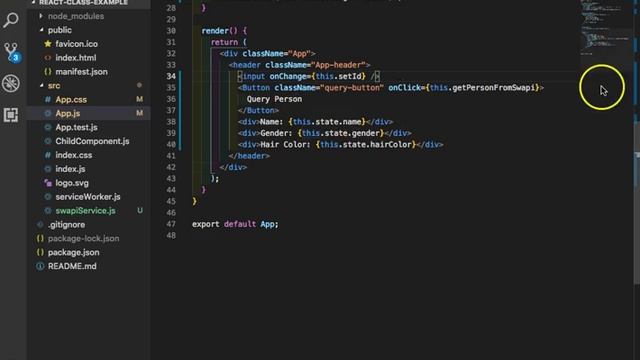Click the braces icon beside package.json
The image size is (640, 360).
pyautogui.click(x=40, y=252)
